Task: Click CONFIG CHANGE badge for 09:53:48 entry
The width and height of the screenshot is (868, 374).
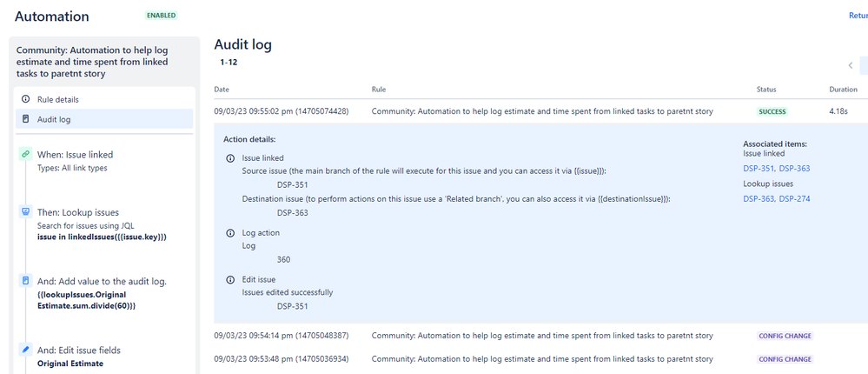Action: [x=785, y=359]
